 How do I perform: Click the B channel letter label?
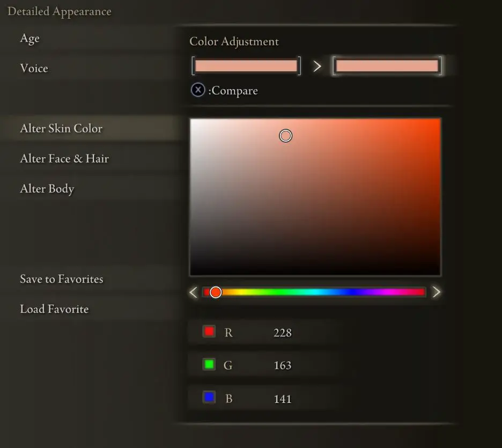coord(228,399)
